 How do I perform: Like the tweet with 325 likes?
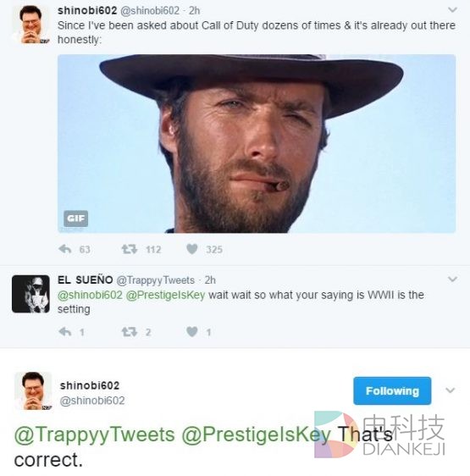click(x=192, y=249)
